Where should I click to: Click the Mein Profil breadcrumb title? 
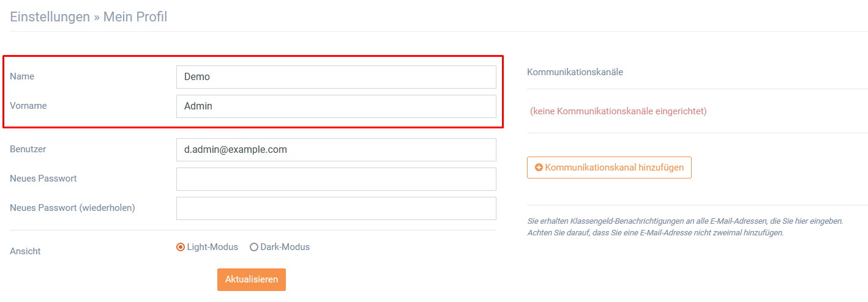click(x=135, y=17)
